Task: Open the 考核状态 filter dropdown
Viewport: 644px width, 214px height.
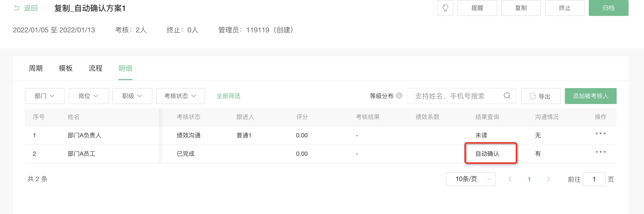Action: point(180,96)
